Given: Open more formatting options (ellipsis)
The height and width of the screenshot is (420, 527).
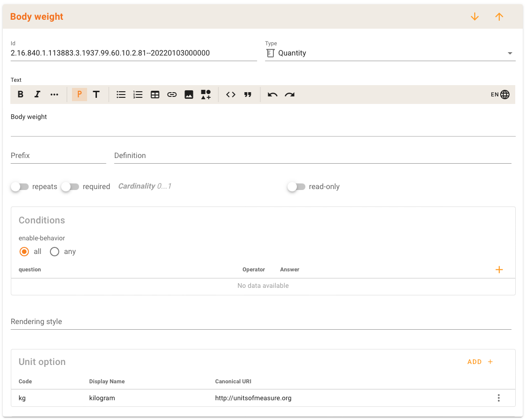Looking at the screenshot, I should [x=55, y=95].
